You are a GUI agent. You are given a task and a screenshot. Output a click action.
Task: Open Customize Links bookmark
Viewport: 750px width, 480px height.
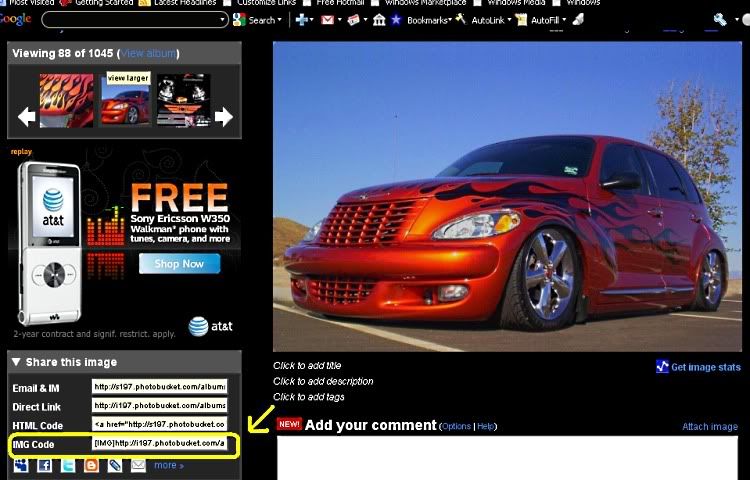261,2
